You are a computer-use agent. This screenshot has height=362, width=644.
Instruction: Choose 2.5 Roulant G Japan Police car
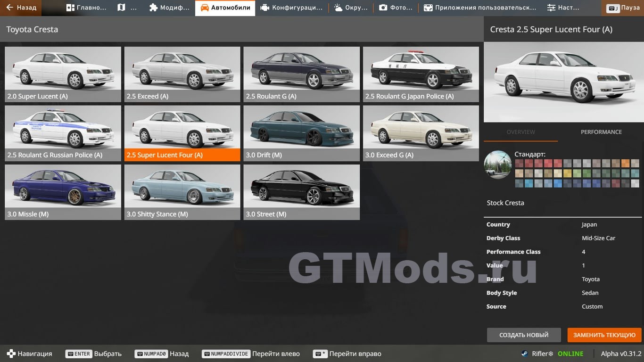click(x=421, y=74)
